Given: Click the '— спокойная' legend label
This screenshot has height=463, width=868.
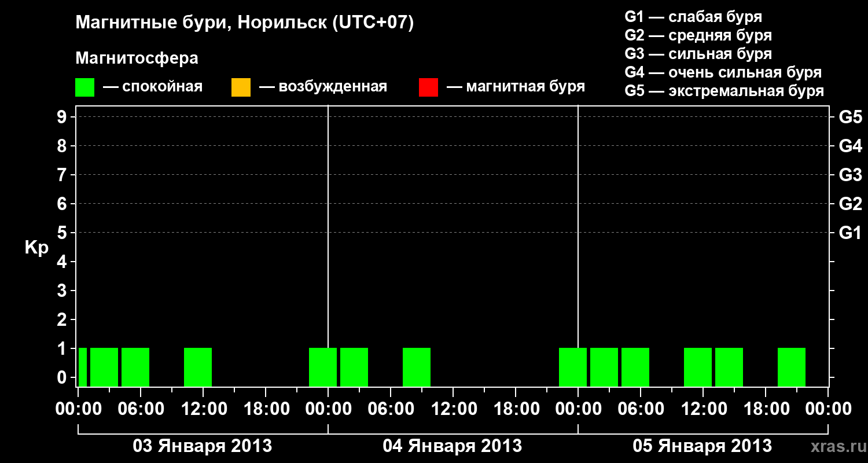Looking at the screenshot, I should tap(153, 87).
